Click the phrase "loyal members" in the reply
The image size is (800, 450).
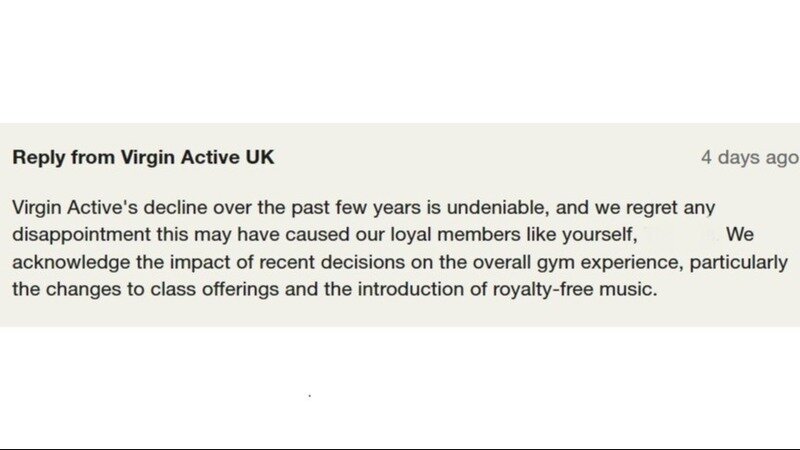467,235
